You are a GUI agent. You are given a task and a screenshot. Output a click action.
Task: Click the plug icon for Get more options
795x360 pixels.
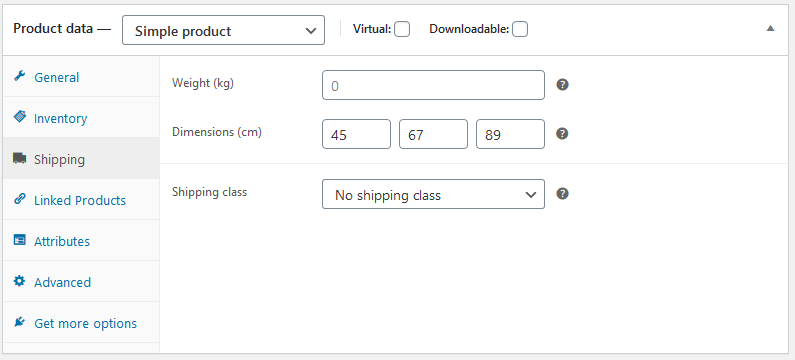click(19, 322)
